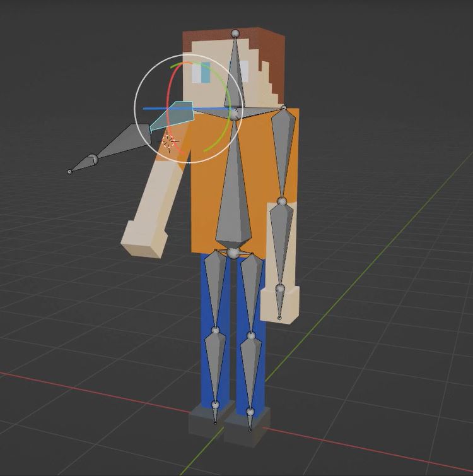
Task: Select the shin bone nearer the hanging arm
Action: click(x=250, y=374)
